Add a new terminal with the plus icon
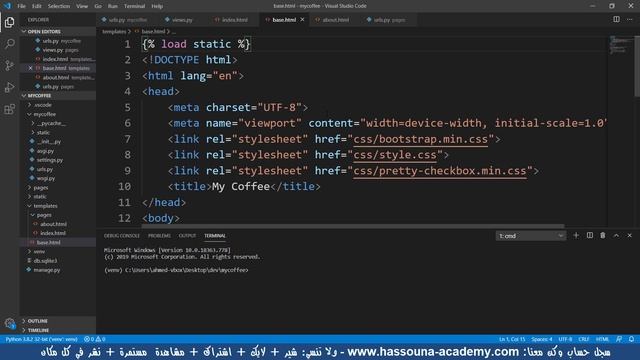 pos(576,236)
